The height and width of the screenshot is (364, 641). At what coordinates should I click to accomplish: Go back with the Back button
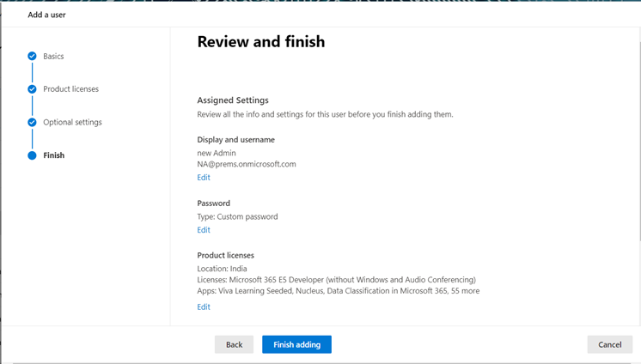pyautogui.click(x=235, y=344)
